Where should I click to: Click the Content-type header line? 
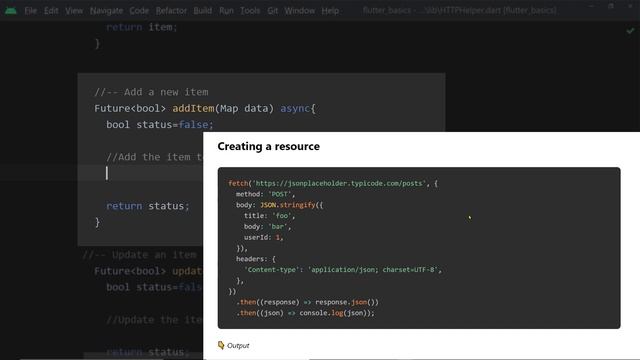(343, 270)
